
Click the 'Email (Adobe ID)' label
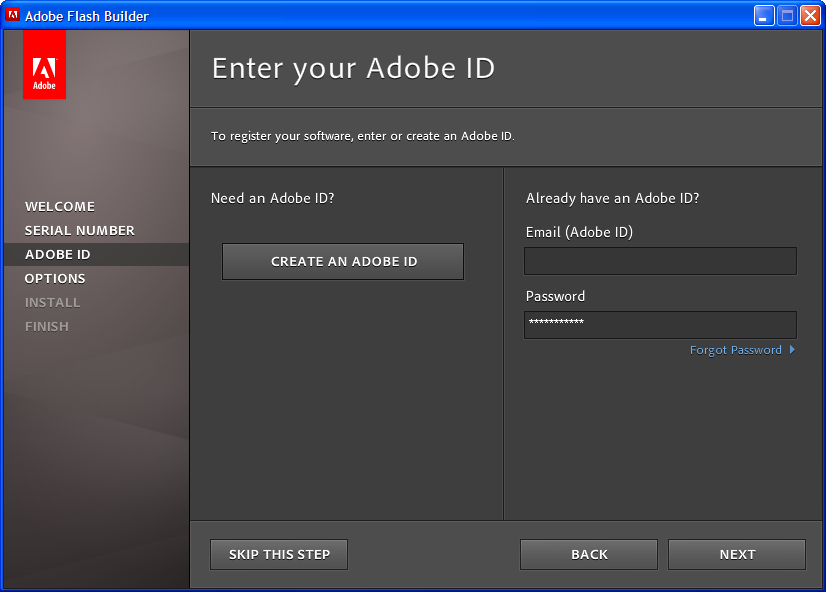579,232
